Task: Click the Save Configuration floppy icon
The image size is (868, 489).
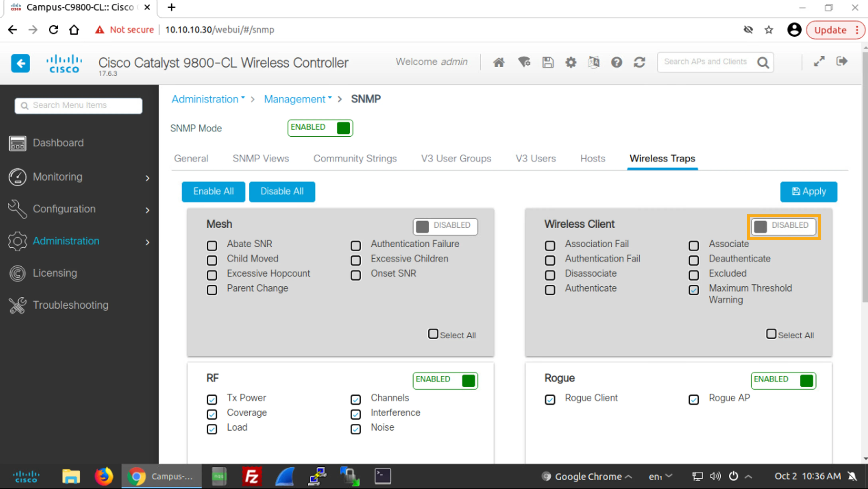Action: pos(548,62)
